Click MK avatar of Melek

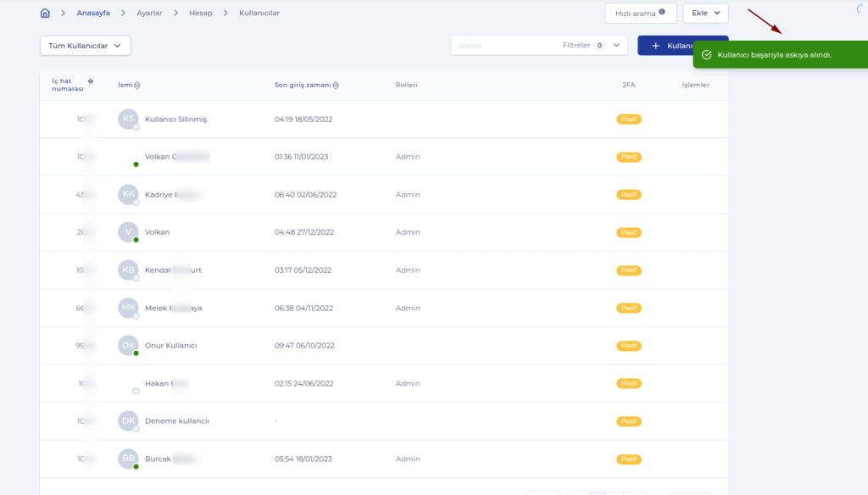(128, 308)
